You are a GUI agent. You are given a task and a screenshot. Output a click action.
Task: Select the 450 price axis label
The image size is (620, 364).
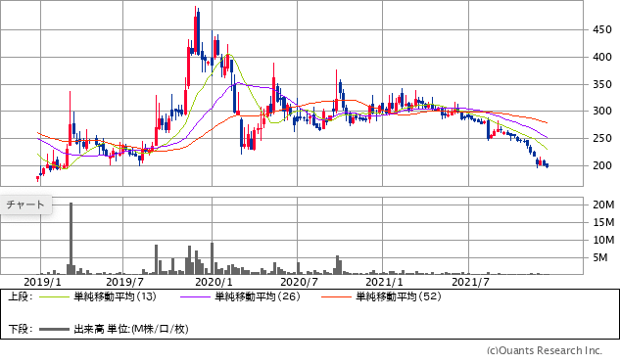pyautogui.click(x=601, y=30)
